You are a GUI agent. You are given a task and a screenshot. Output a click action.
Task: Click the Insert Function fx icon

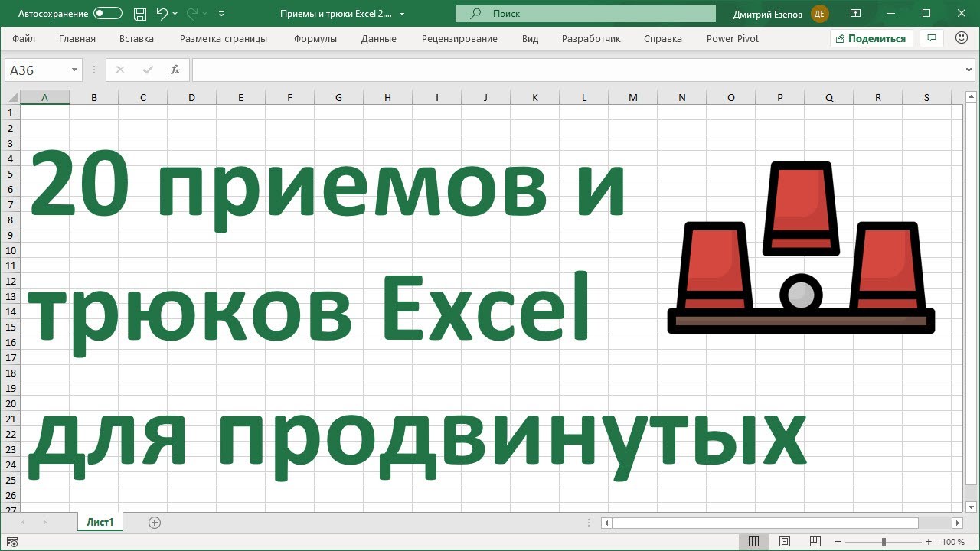pos(175,70)
